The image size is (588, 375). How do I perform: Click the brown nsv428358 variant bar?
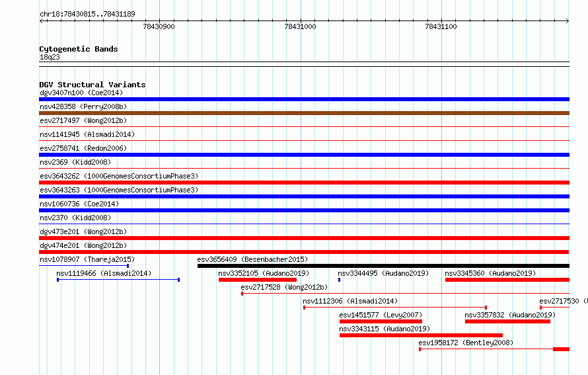(304, 113)
